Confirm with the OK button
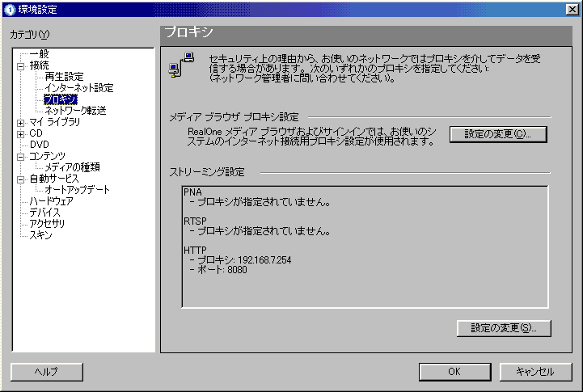Image resolution: width=583 pixels, height=392 pixels. (x=454, y=372)
